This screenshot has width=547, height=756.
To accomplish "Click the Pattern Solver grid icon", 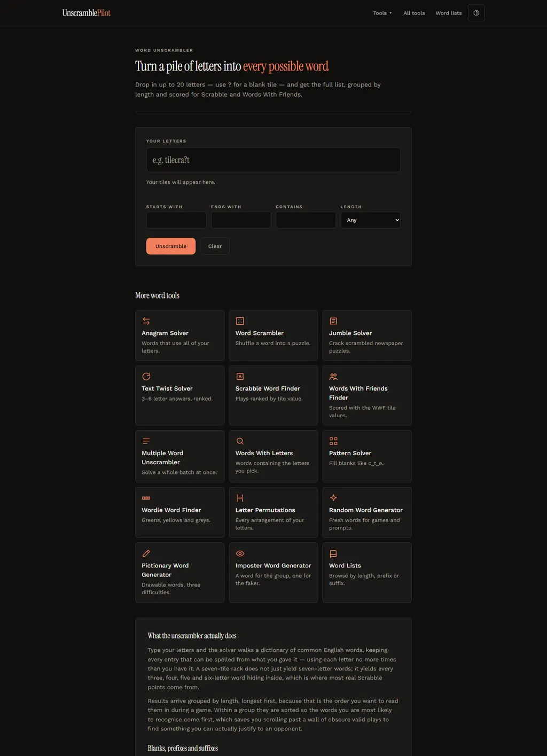I will coord(333,441).
